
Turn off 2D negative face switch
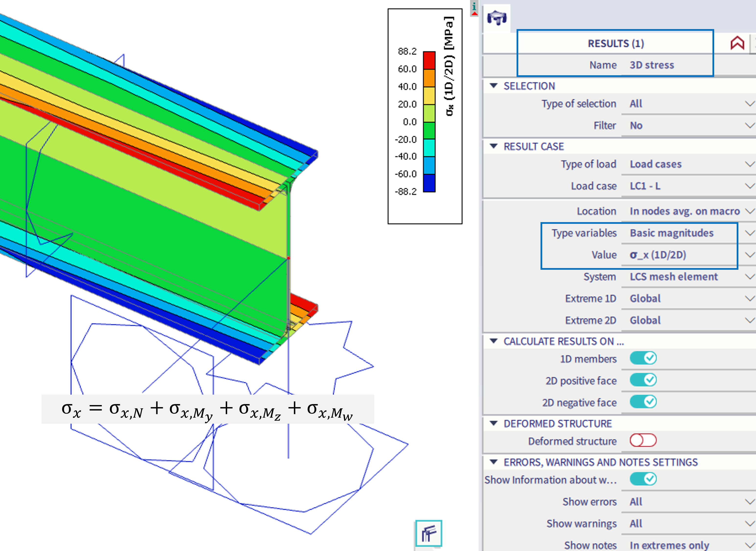(x=643, y=402)
